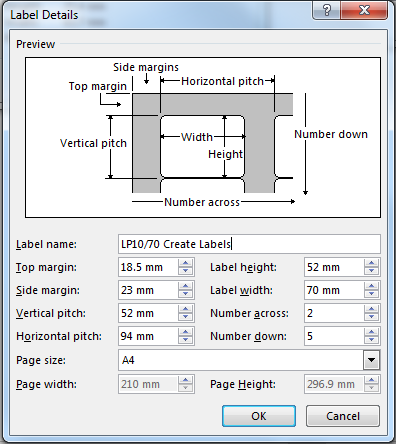Click the Cancel button
The height and width of the screenshot is (444, 396).
(343, 416)
